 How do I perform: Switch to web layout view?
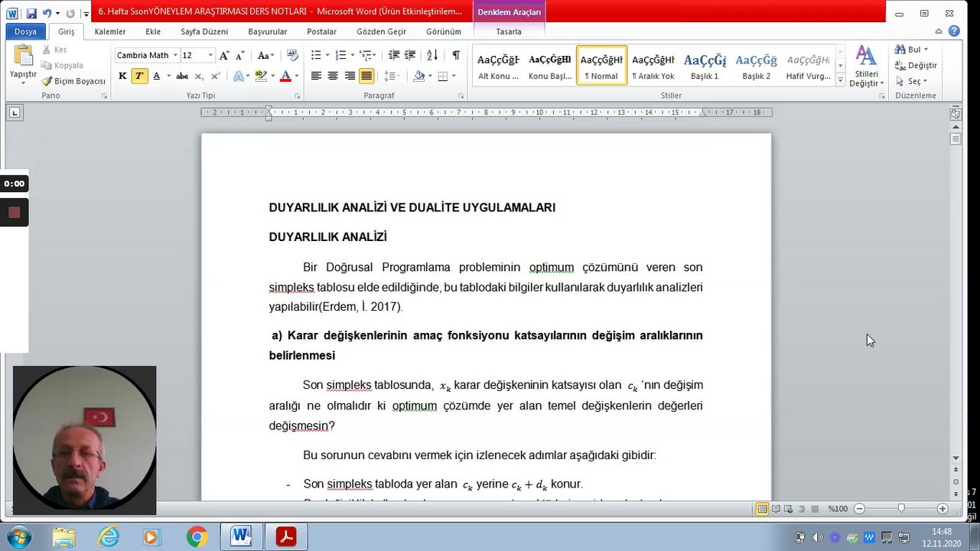pyautogui.click(x=789, y=509)
